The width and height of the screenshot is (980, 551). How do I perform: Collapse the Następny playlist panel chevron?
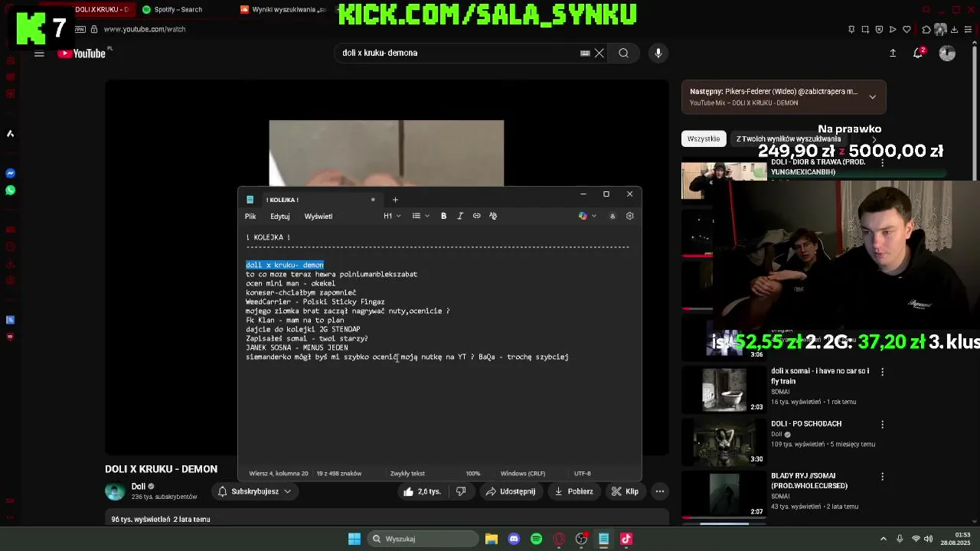click(872, 96)
